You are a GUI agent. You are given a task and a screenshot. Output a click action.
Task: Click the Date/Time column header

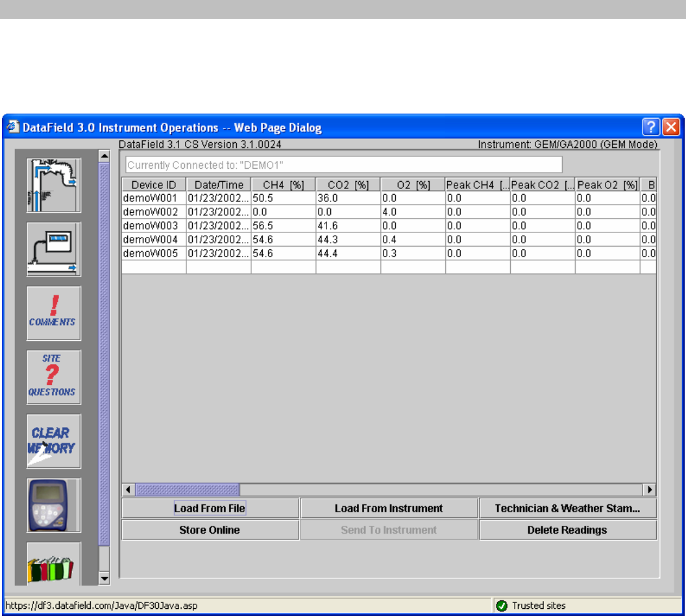pyautogui.click(x=219, y=184)
